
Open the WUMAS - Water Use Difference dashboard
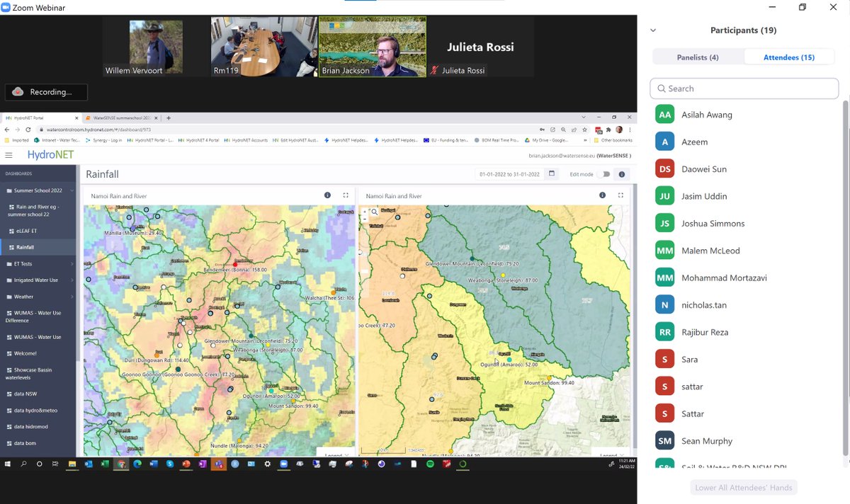38,316
